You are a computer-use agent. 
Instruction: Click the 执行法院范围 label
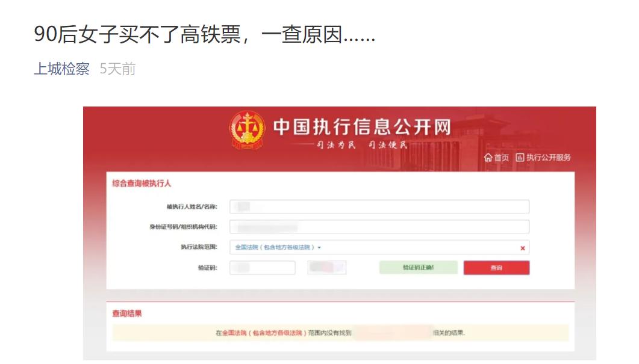[x=199, y=247]
